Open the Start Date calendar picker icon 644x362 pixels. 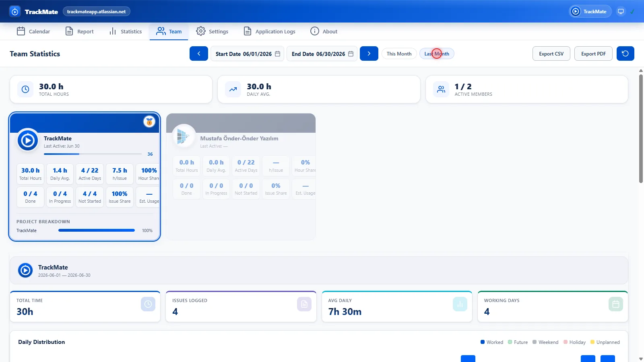(x=278, y=54)
